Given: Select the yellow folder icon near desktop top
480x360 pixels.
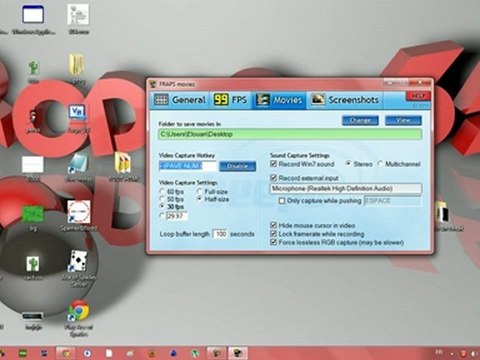Looking at the screenshot, I should pos(77,64).
